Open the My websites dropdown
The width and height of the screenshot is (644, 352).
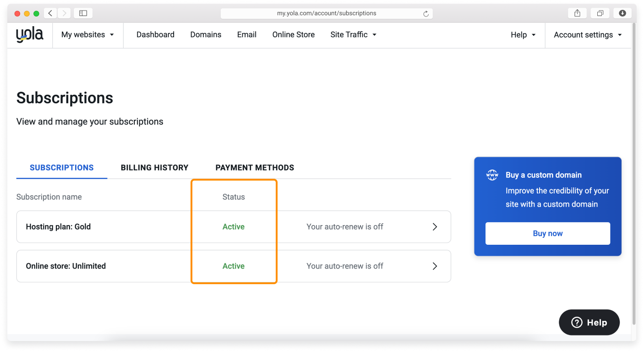tap(88, 34)
